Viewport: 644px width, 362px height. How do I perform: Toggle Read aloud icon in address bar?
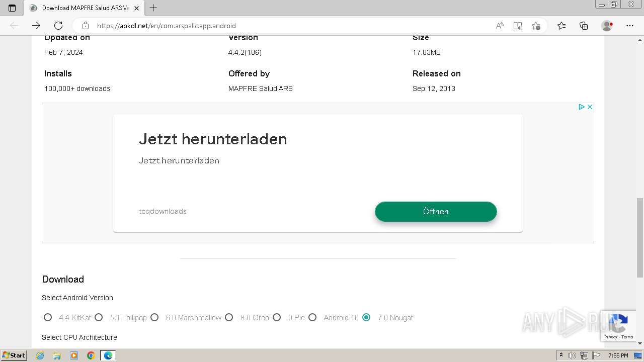pos(500,26)
